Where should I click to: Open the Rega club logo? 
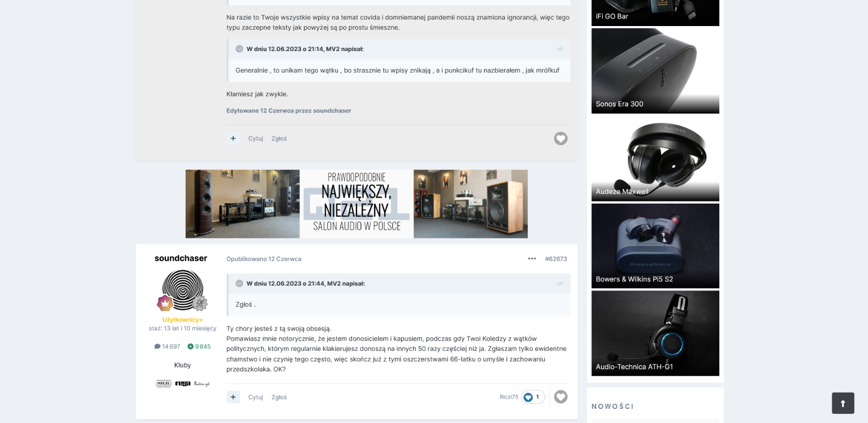[183, 383]
